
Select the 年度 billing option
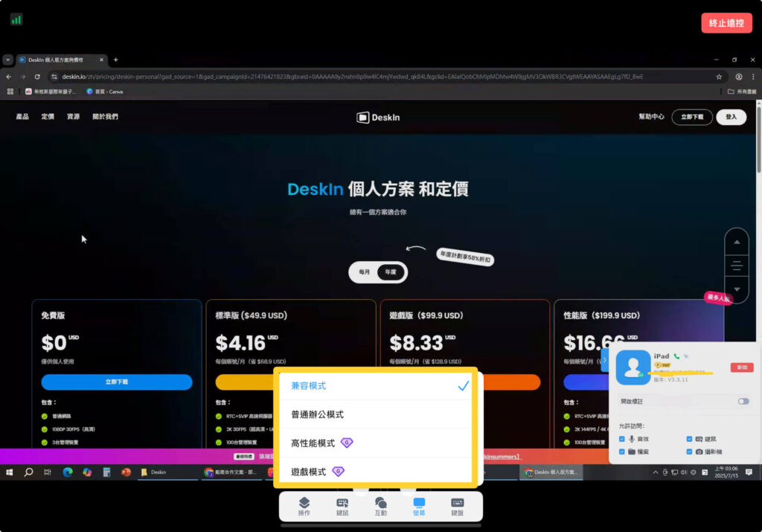click(x=391, y=272)
